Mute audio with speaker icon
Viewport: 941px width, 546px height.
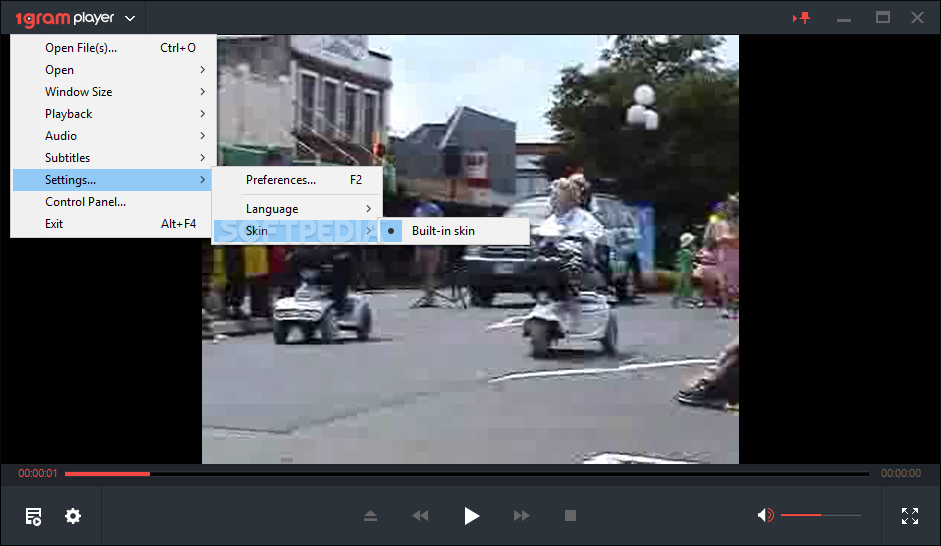765,515
